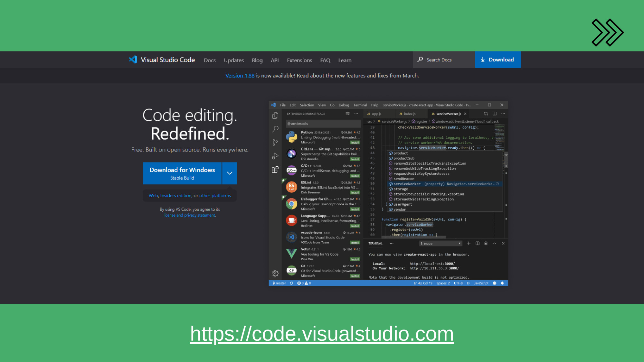This screenshot has height=362, width=644.
Task: Open the https://code.visualstudio.com link
Action: (322, 334)
